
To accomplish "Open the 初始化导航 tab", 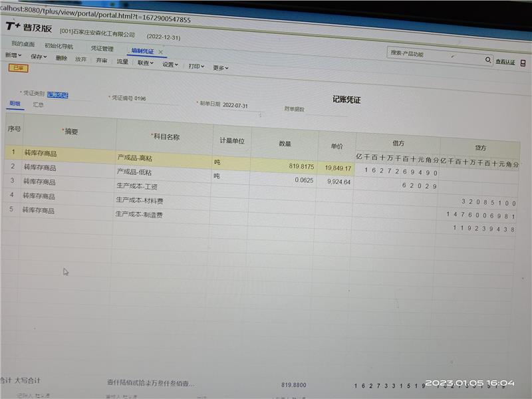I will (x=59, y=46).
